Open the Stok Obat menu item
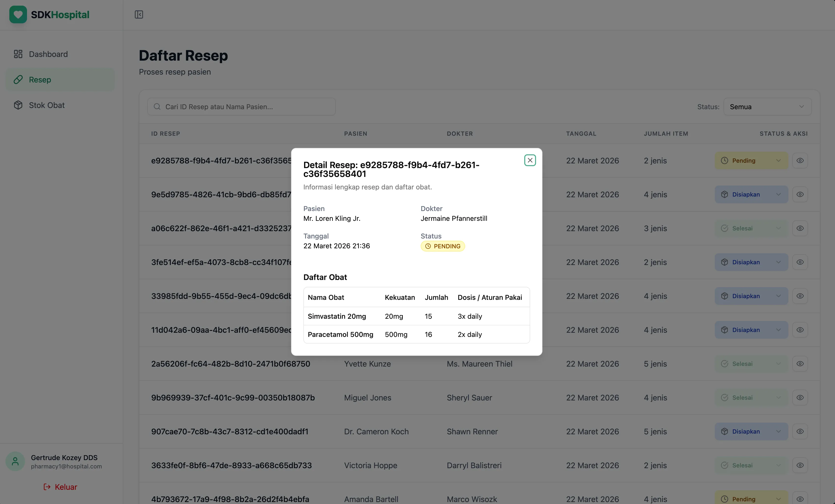This screenshot has width=835, height=504. [46, 105]
